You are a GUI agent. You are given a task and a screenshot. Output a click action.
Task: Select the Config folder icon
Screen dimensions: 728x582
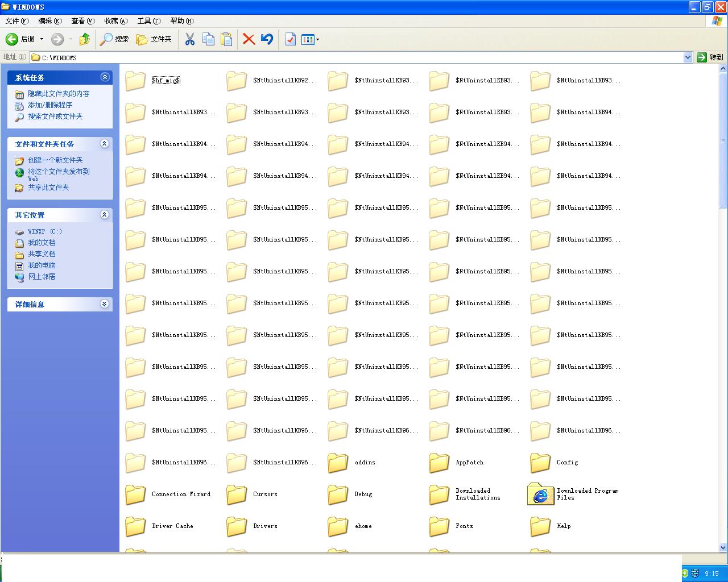pos(540,463)
